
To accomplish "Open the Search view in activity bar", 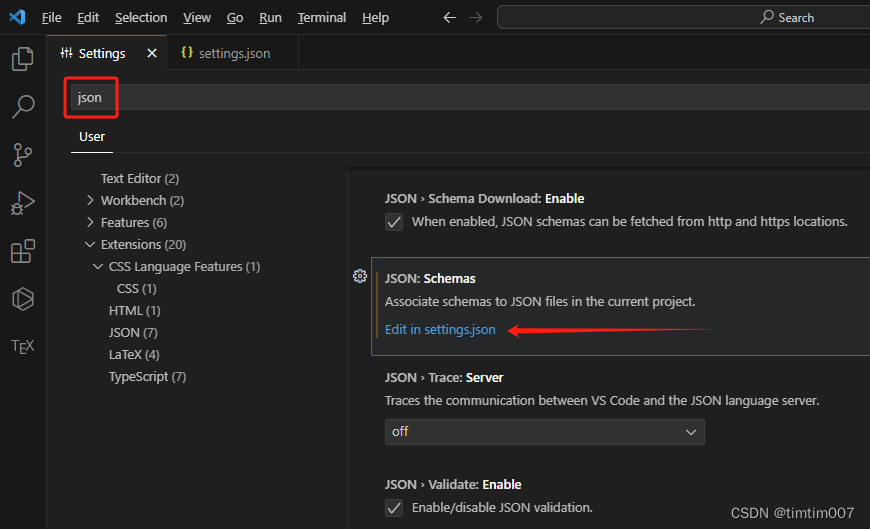I will [23, 106].
